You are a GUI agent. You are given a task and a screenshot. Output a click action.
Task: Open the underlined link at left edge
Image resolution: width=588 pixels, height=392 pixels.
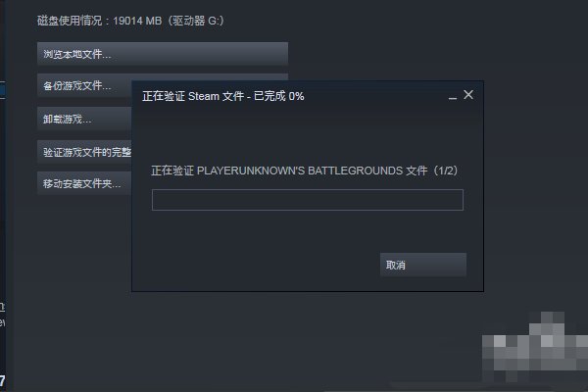point(2,307)
